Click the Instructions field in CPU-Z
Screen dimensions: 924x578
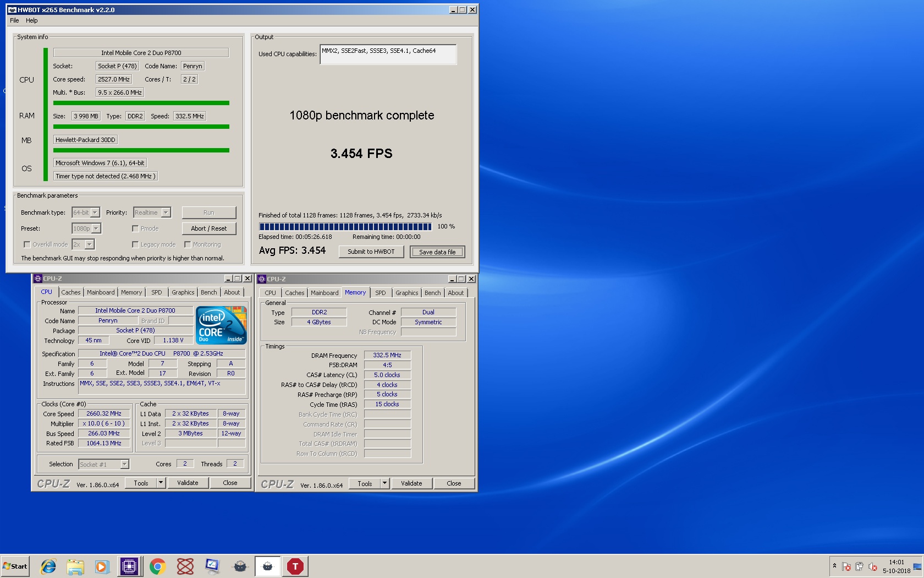tap(162, 386)
